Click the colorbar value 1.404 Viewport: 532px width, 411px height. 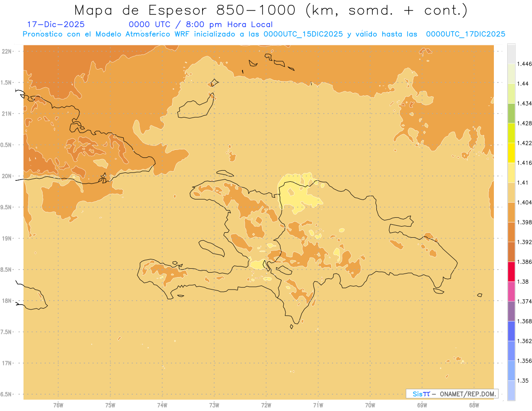point(524,203)
